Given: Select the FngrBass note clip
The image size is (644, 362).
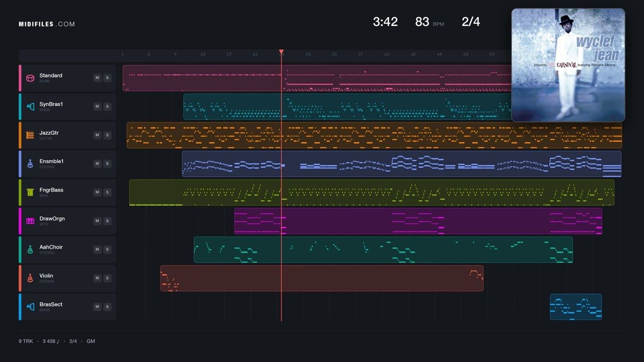Looking at the screenshot, I should tap(372, 193).
